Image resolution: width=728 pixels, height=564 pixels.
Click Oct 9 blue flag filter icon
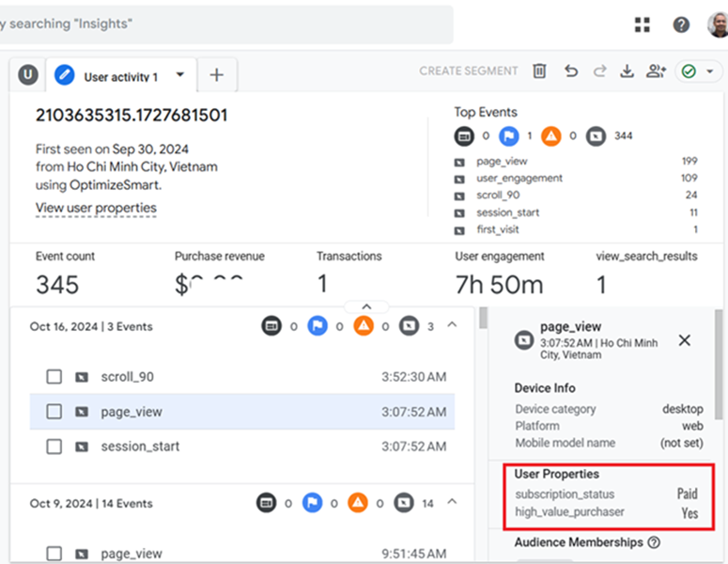(x=312, y=503)
